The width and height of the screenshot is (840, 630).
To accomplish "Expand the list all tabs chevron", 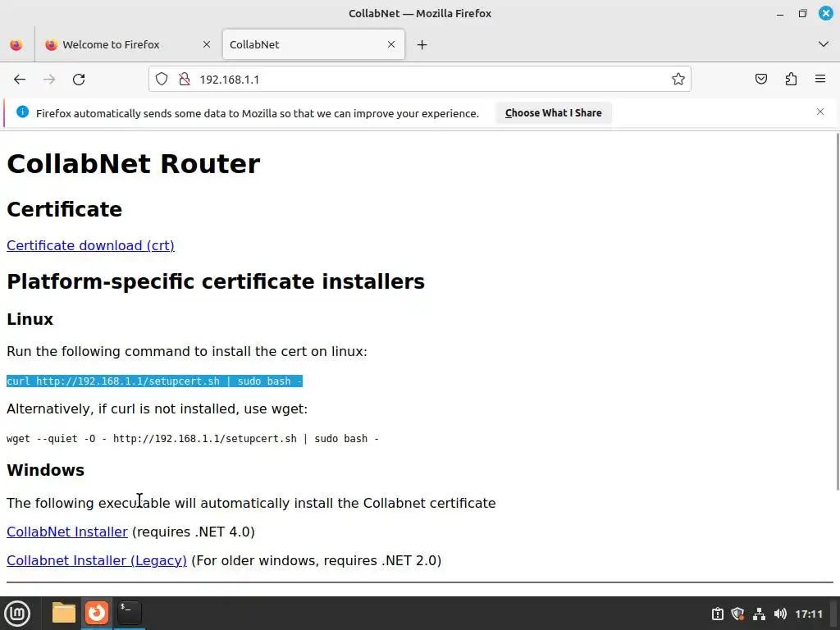I will (824, 44).
